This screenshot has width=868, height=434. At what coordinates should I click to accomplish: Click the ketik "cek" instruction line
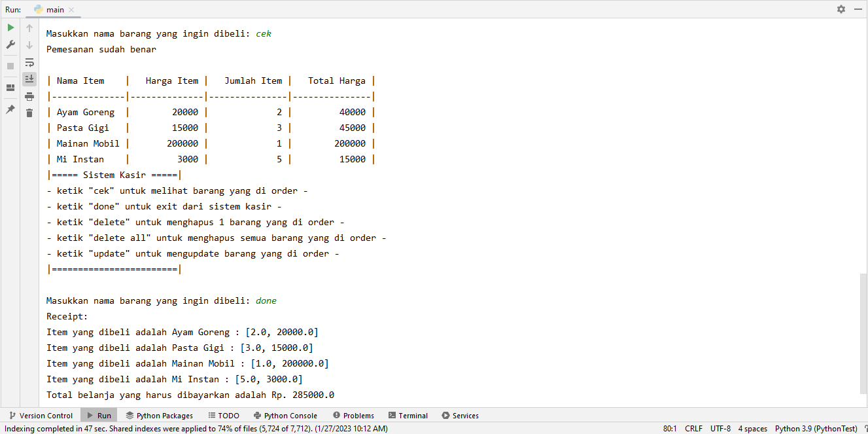177,191
